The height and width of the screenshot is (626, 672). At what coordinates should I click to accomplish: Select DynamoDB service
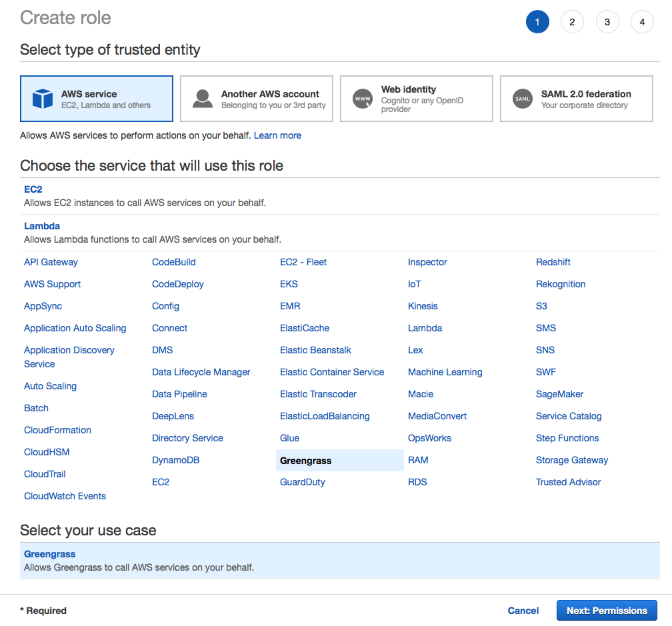point(176,460)
